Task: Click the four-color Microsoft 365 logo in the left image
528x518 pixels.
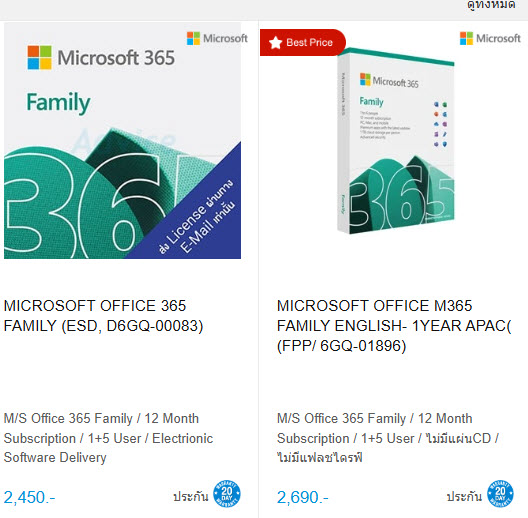Action: pyautogui.click(x=40, y=58)
